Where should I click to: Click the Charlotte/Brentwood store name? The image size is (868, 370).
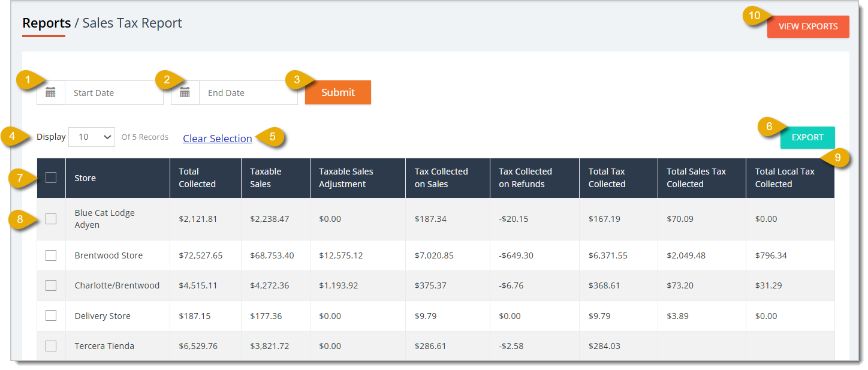pyautogui.click(x=117, y=285)
